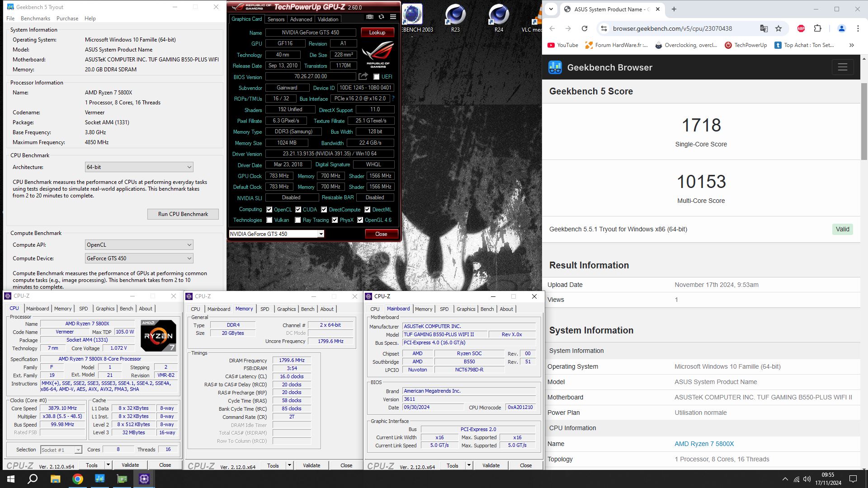Screen dimensions: 868x488
Task: Switch to the Validation tab in GPU-Z
Action: [328, 19]
